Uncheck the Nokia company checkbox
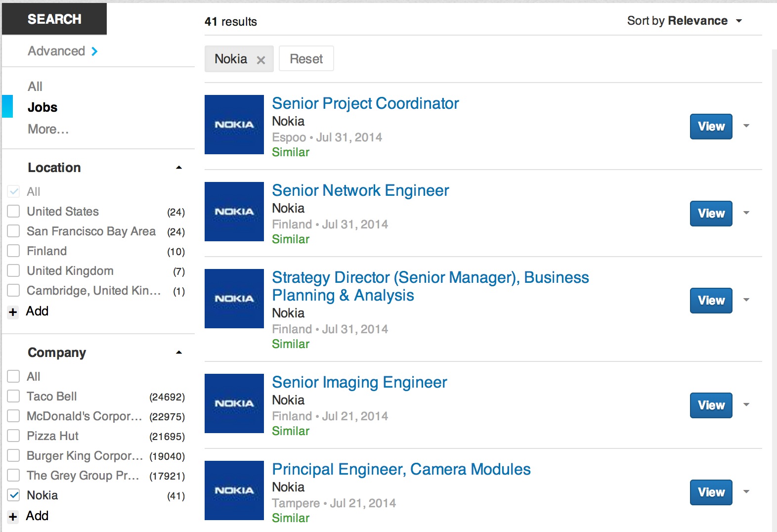The height and width of the screenshot is (532, 777). pyautogui.click(x=13, y=495)
